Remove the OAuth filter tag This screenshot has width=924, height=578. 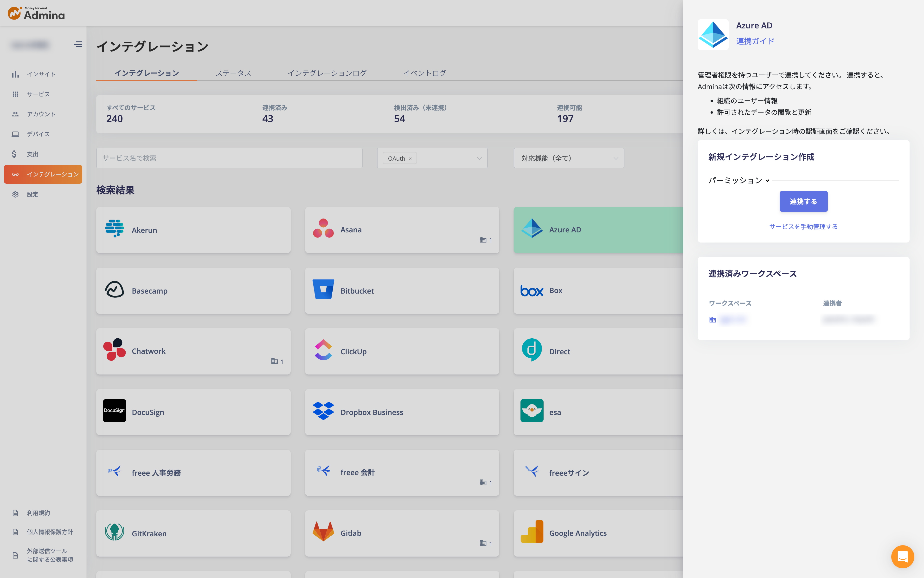click(x=410, y=159)
